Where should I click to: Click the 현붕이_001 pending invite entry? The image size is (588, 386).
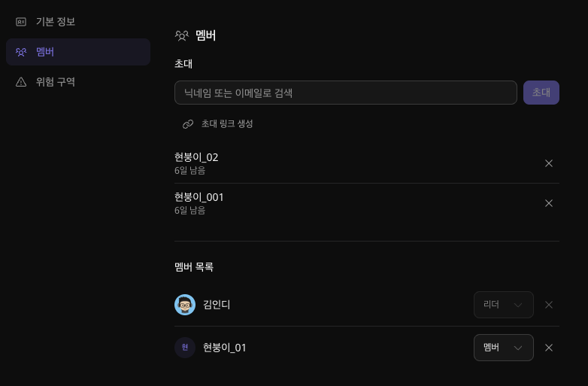coord(199,197)
